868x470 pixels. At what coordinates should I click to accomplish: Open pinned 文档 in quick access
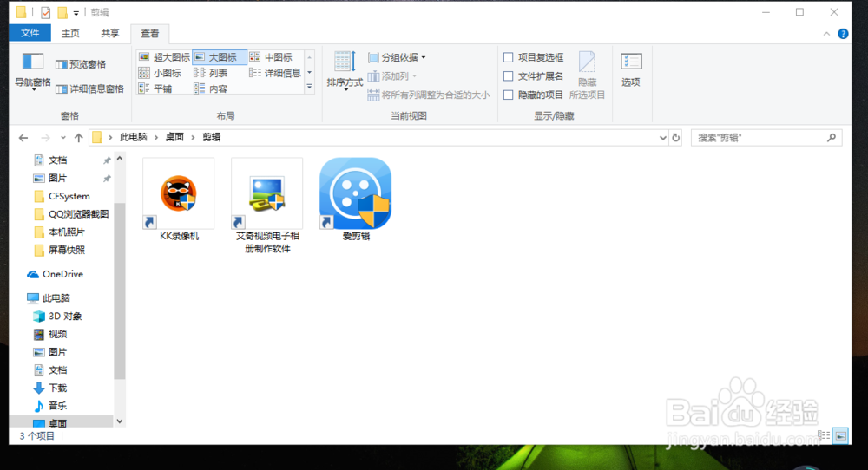pyautogui.click(x=57, y=160)
